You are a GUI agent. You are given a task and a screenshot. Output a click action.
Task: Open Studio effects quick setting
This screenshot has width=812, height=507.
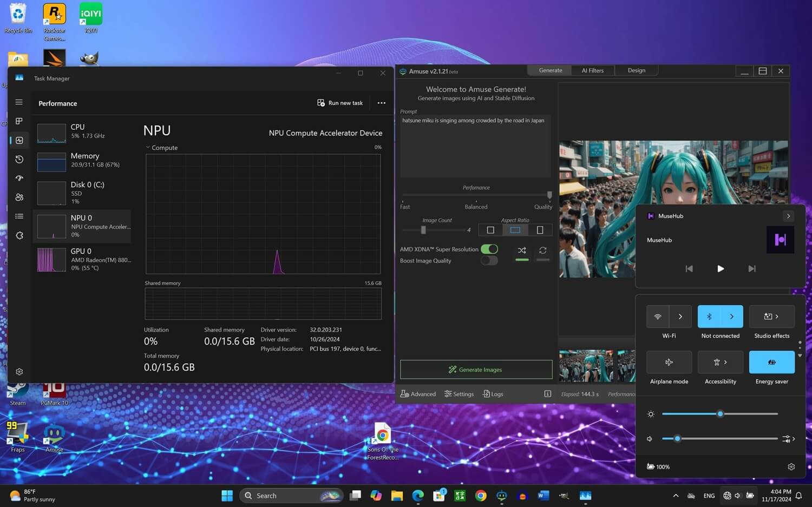point(772,317)
